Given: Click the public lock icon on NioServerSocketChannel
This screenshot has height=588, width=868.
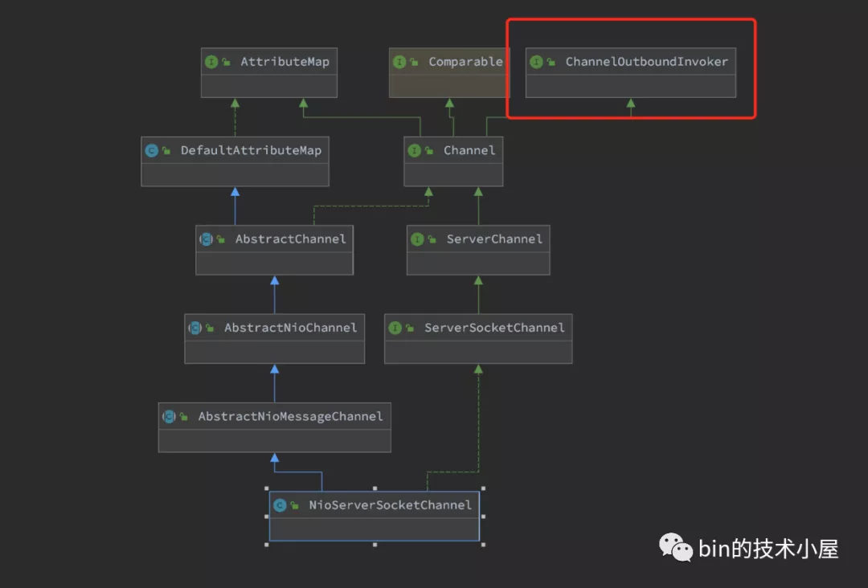Looking at the screenshot, I should coord(294,505).
